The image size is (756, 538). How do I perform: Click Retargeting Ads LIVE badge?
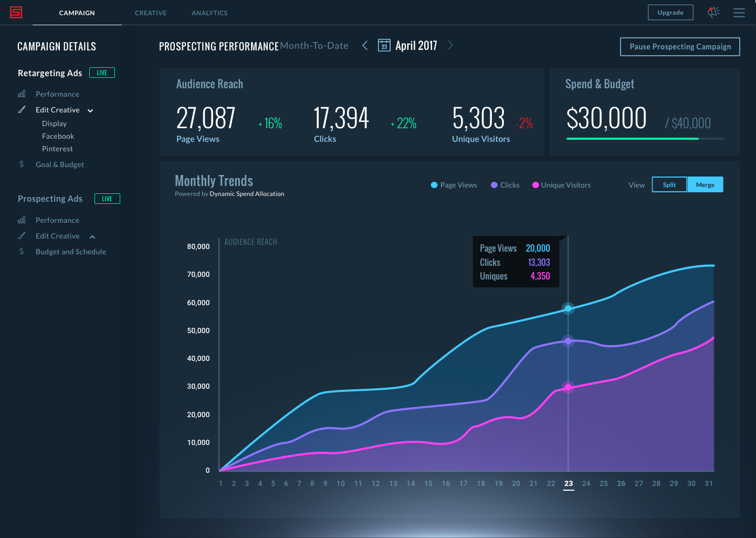coord(102,73)
